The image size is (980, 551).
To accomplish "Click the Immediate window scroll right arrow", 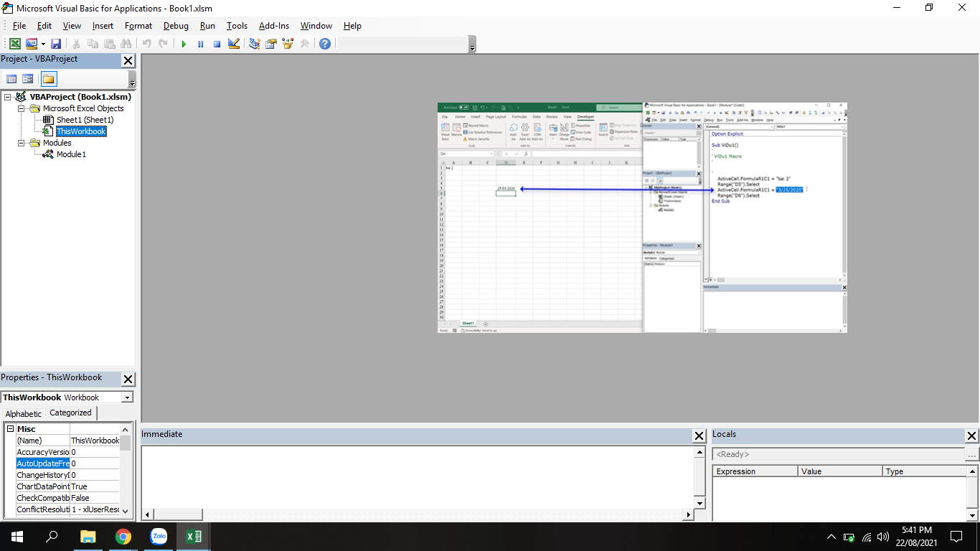I will coord(689,514).
